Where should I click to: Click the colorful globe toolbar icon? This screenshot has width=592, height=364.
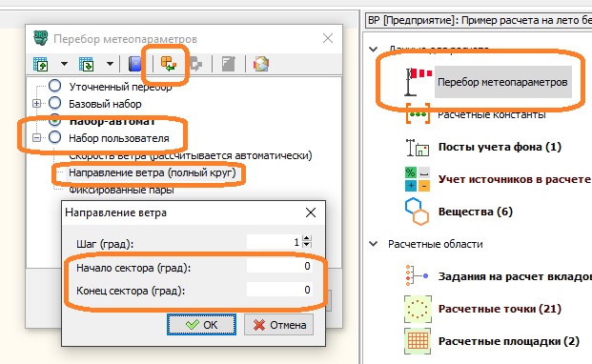(x=261, y=64)
